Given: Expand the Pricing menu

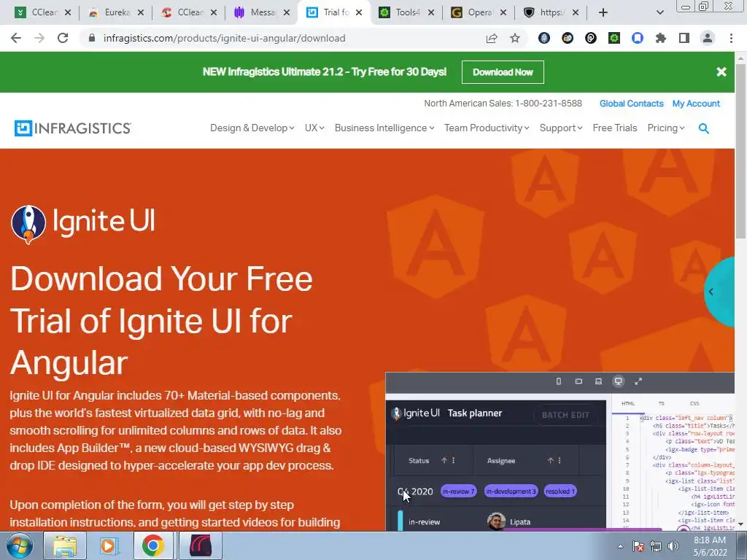Looking at the screenshot, I should [666, 128].
